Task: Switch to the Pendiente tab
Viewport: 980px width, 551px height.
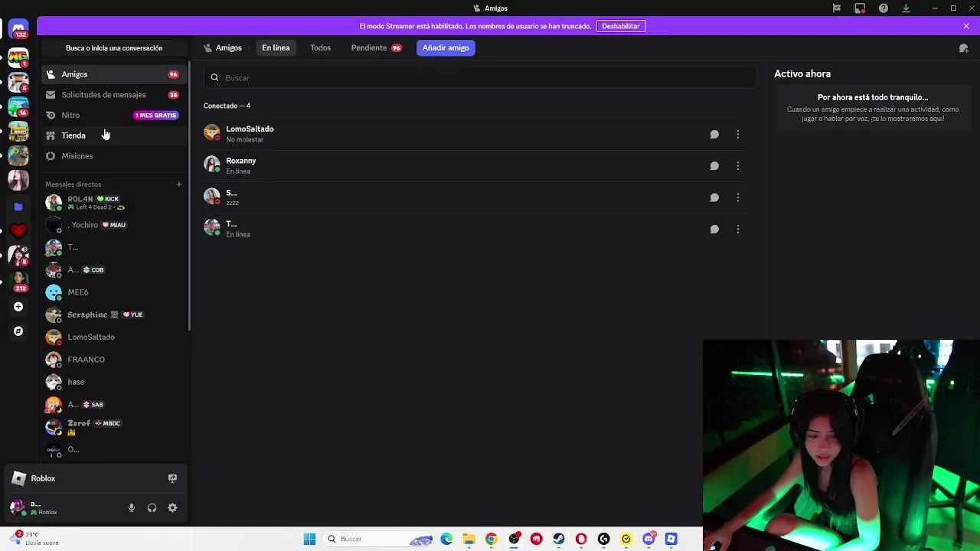Action: [x=376, y=47]
